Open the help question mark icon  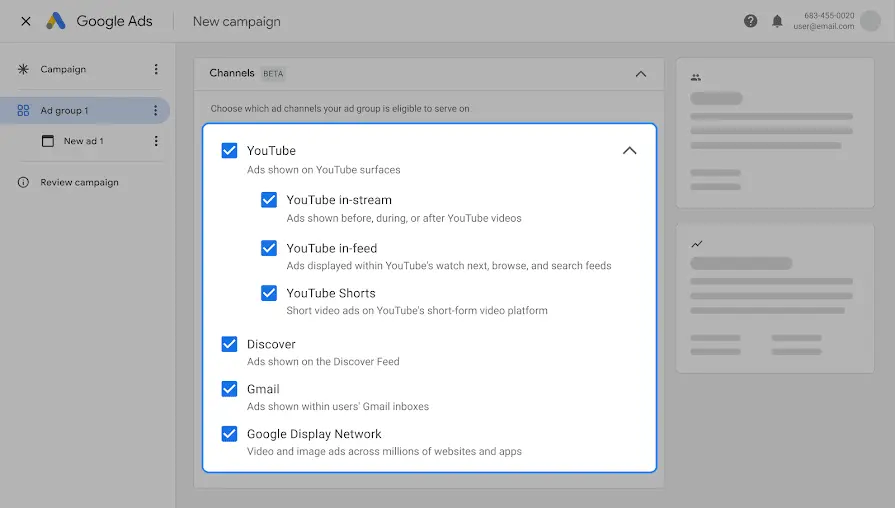coord(751,21)
